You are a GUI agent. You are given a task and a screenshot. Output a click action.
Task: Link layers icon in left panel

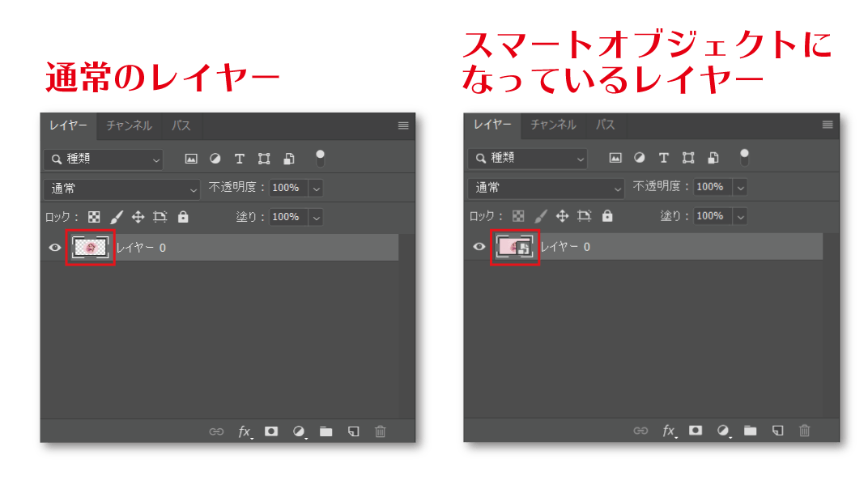pyautogui.click(x=216, y=431)
